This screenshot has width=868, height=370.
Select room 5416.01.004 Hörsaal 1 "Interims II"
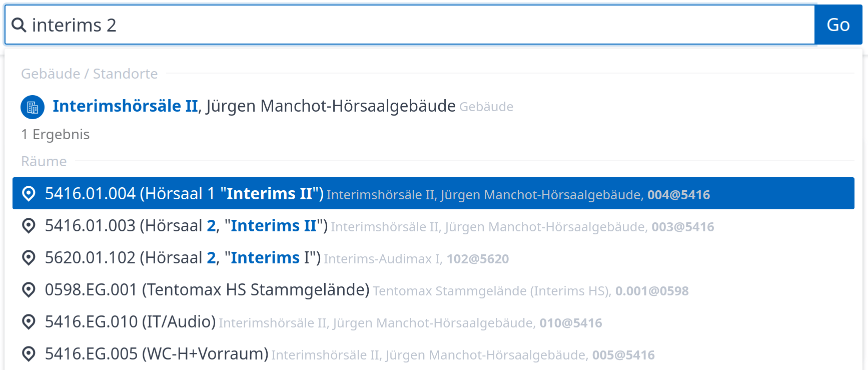433,193
